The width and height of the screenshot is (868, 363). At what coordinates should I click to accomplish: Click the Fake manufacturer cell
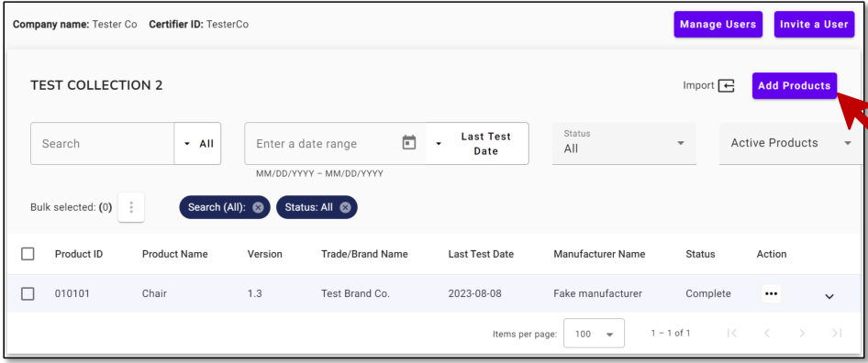click(598, 294)
